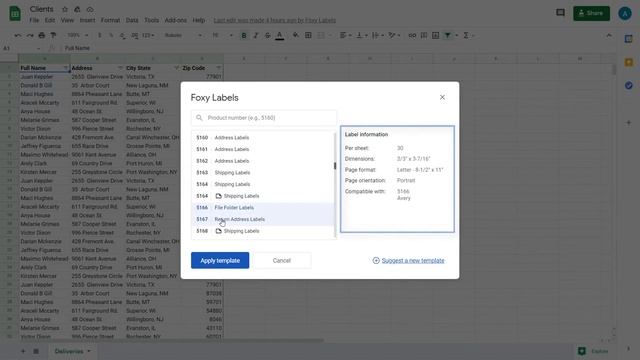Open the Format menu
The height and width of the screenshot is (360, 640).
click(x=110, y=20)
